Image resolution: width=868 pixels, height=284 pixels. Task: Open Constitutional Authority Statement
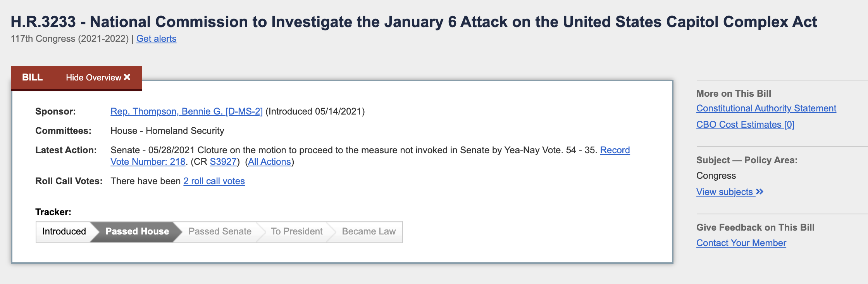tap(766, 108)
